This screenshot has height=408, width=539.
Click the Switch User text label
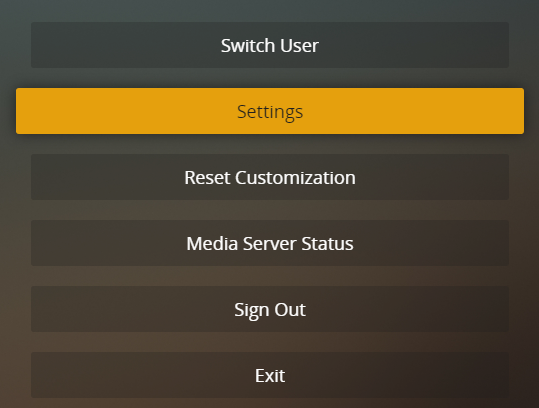270,45
